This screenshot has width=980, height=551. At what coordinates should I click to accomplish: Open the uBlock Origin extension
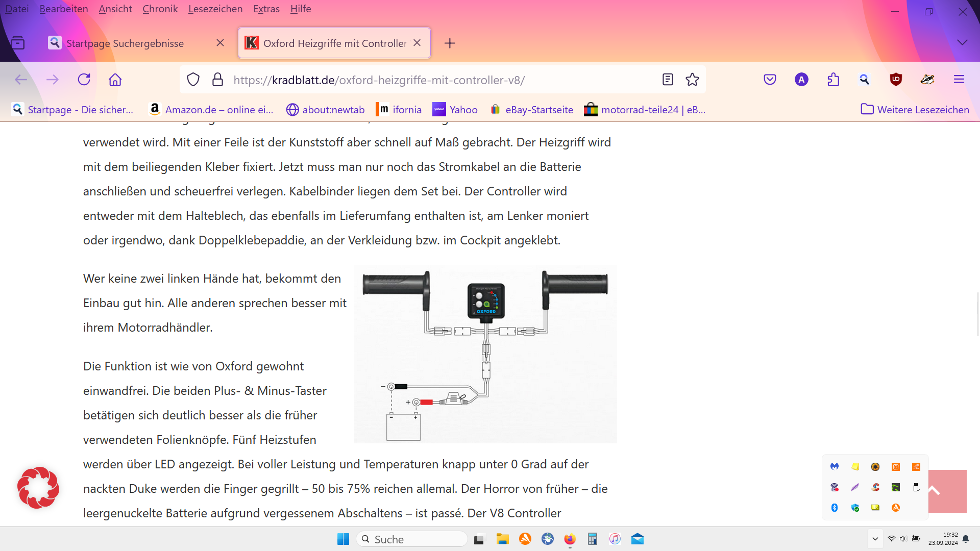[896, 80]
